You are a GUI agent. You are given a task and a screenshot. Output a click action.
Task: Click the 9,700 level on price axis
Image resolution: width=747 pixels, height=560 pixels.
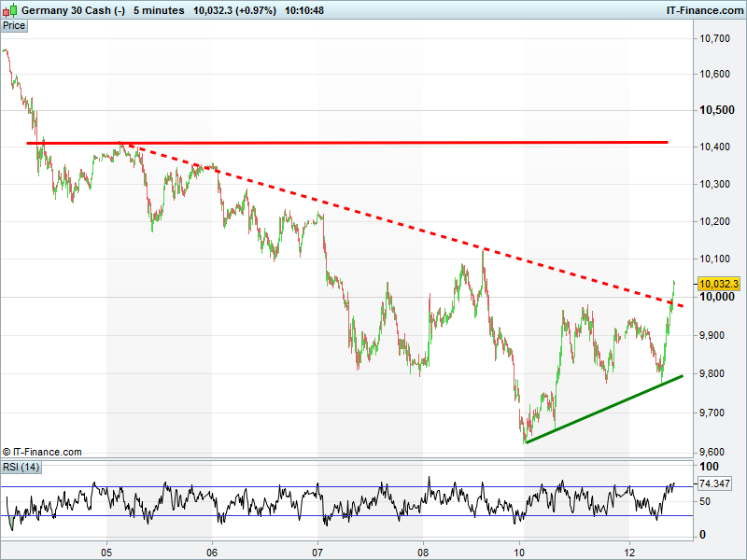[x=714, y=412]
